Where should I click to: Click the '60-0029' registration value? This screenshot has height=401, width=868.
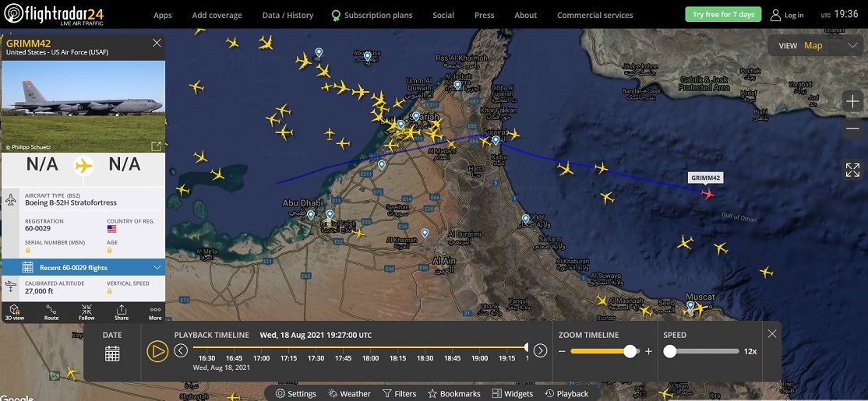[x=38, y=228]
